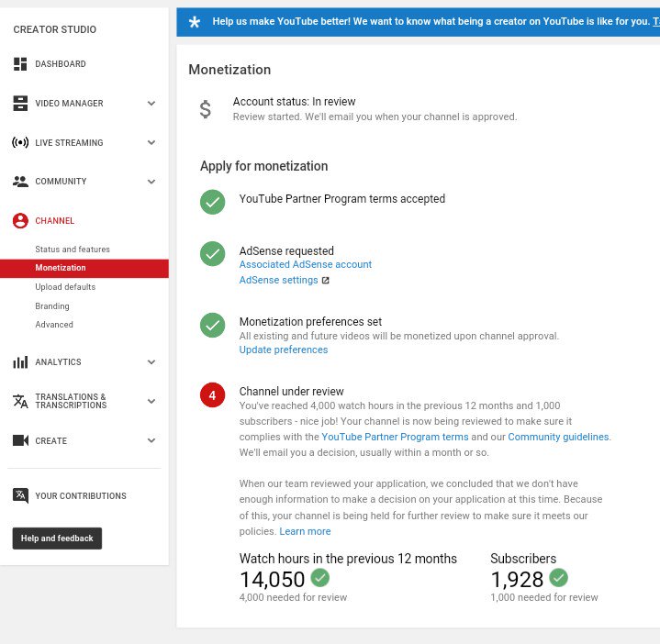The image size is (660, 644).
Task: Click the Analytics bar chart icon
Action: pos(20,361)
